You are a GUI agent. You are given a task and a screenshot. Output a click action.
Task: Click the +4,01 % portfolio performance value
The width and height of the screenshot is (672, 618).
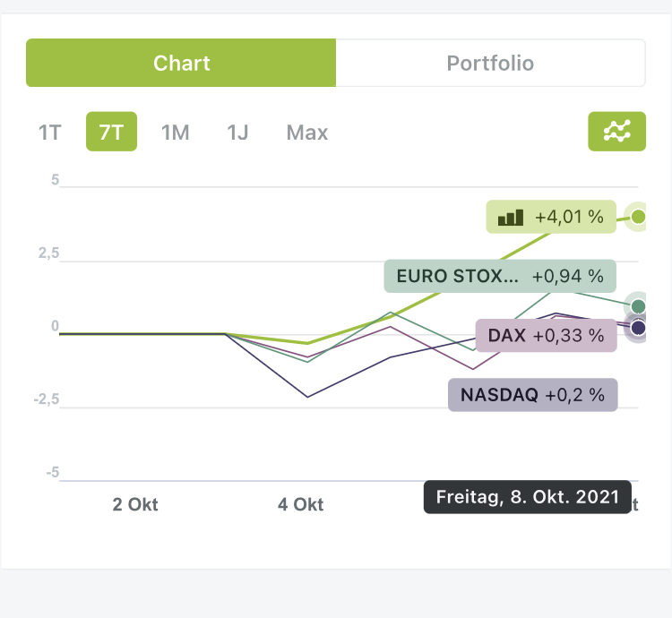pyautogui.click(x=569, y=217)
